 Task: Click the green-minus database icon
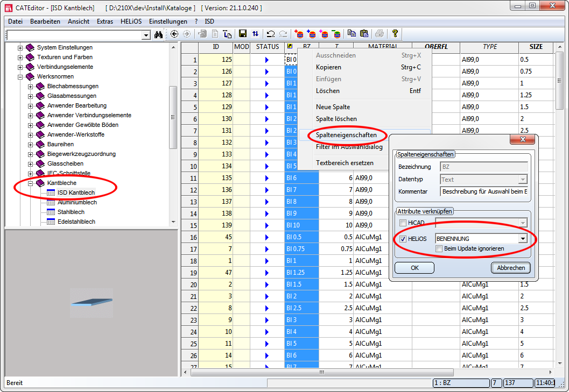336,34
